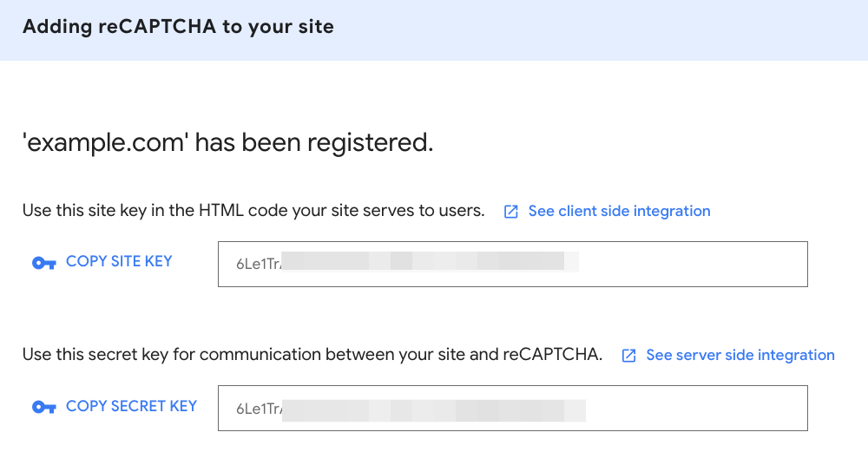Click the empty right end of the site key field
The height and width of the screenshot is (465, 868).
click(694, 264)
